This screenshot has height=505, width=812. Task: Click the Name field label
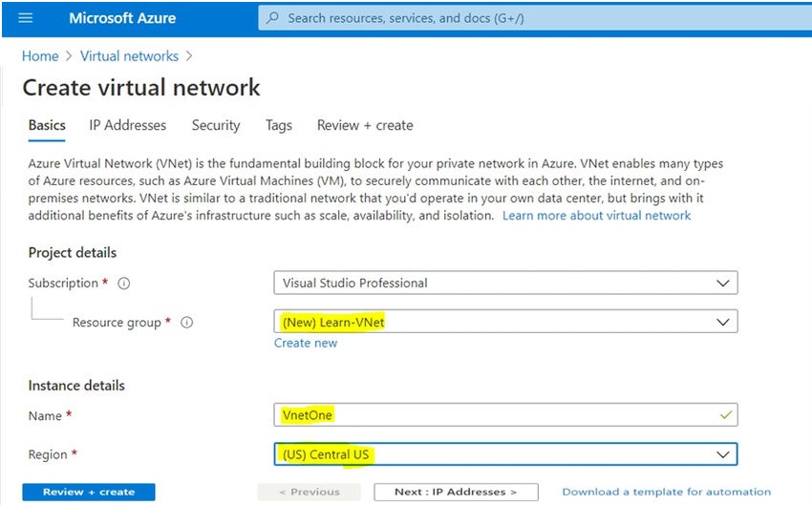(45, 415)
